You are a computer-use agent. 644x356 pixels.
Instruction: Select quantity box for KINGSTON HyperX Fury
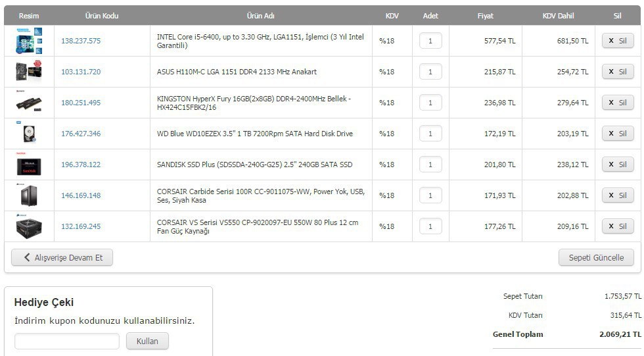point(430,103)
